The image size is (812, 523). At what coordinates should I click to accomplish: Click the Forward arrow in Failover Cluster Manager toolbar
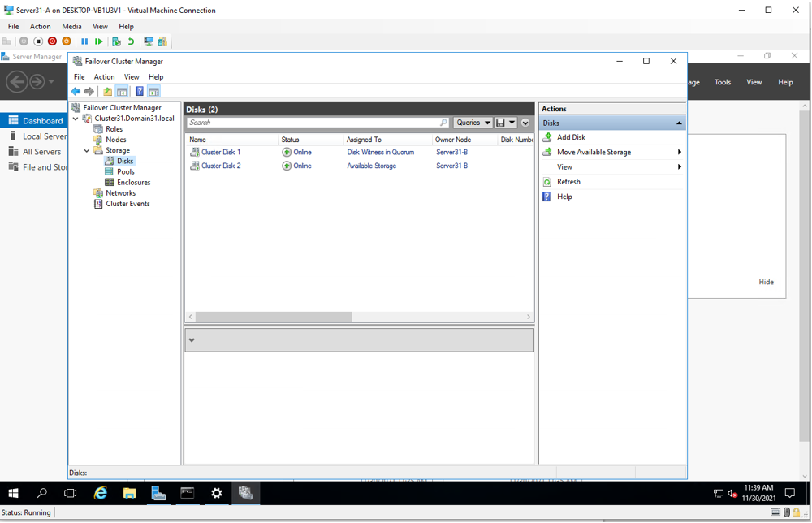point(89,92)
